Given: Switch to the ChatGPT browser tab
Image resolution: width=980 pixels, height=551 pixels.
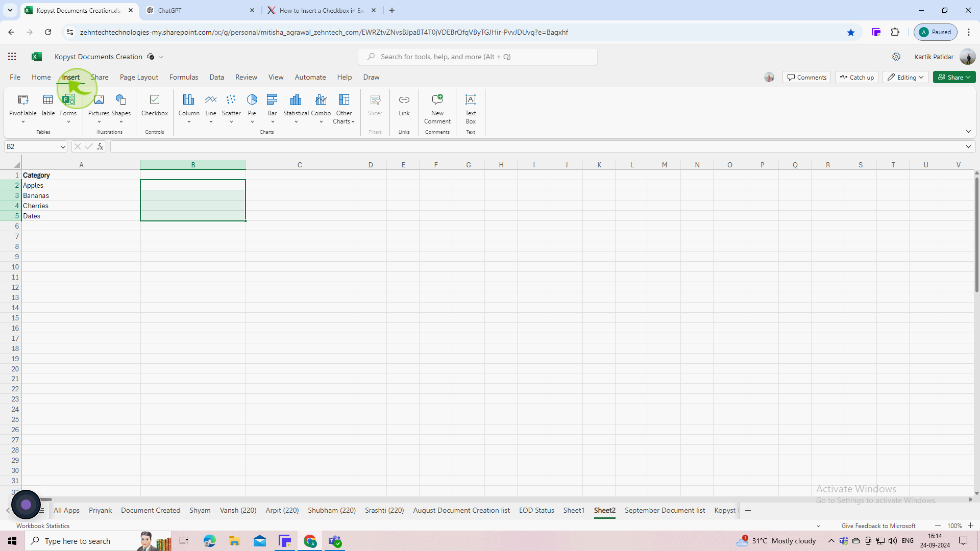Looking at the screenshot, I should 200,10.
